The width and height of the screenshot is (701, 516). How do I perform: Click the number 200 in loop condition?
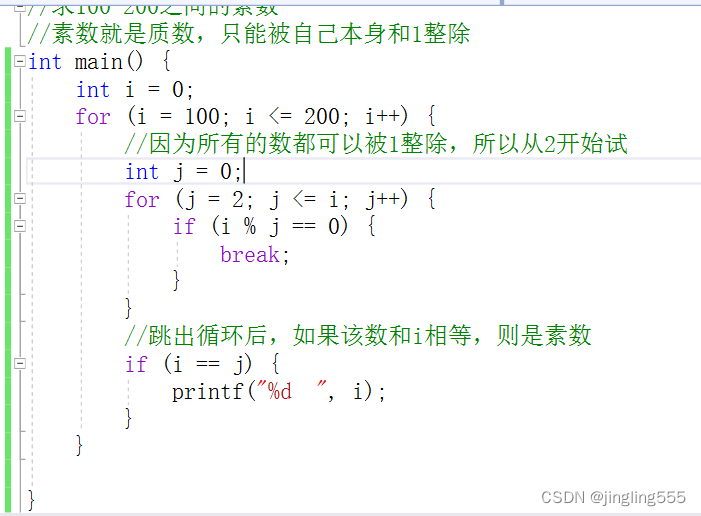coord(323,117)
